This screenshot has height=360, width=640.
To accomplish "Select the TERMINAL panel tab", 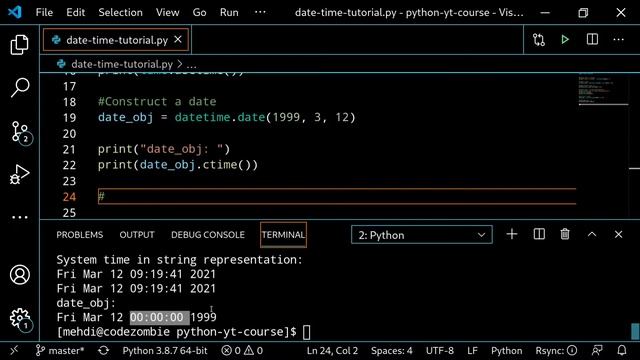I will pyautogui.click(x=283, y=235).
